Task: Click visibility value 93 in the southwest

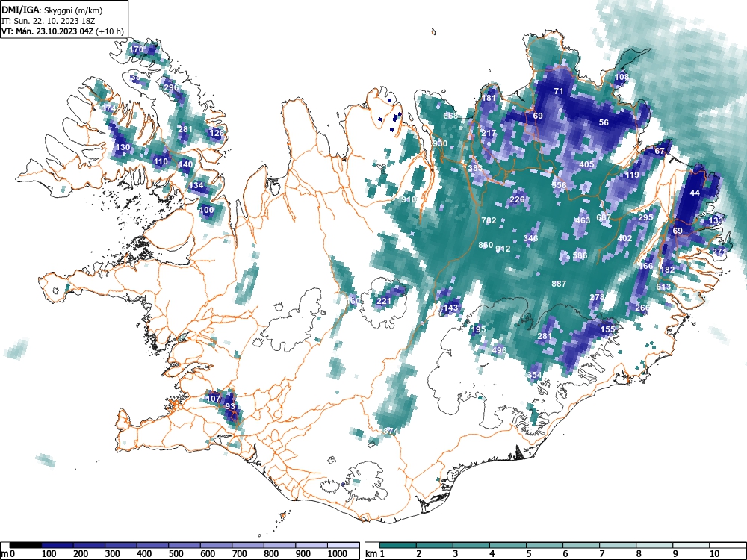Action: 230,406
